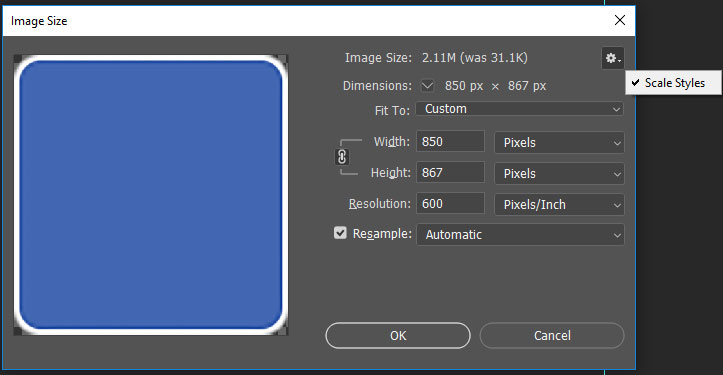This screenshot has width=723, height=375.
Task: Click the Cancel button
Action: [x=552, y=335]
